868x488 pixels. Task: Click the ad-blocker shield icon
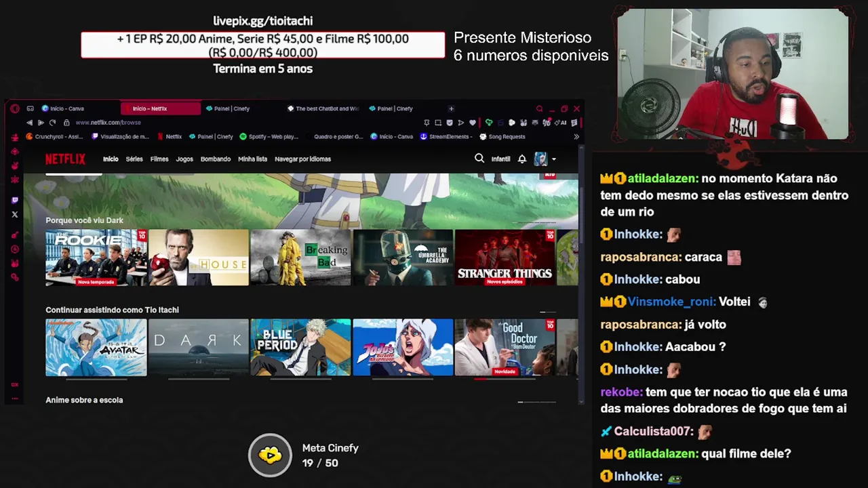point(450,123)
